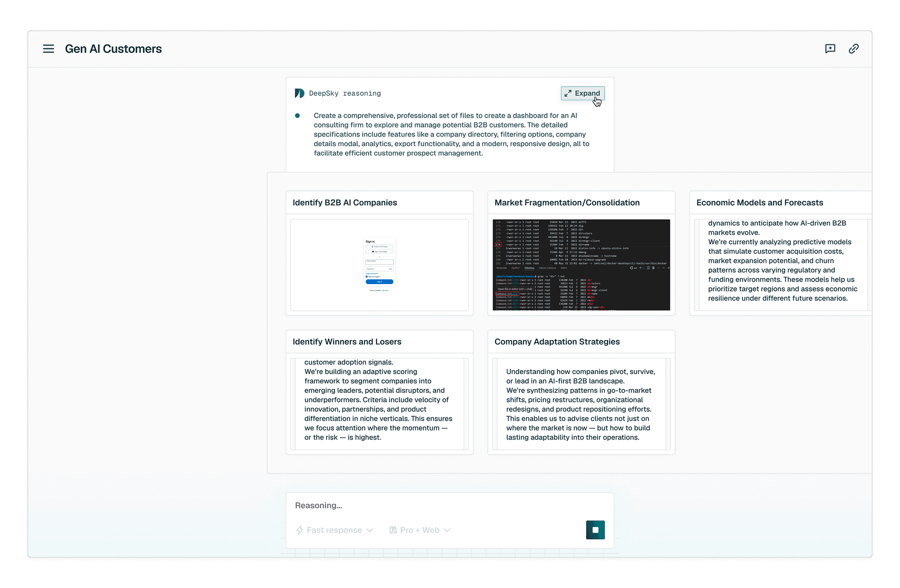Screen dimensions: 900x588
Task: Click the Reasoning... input field
Action: tap(450, 505)
